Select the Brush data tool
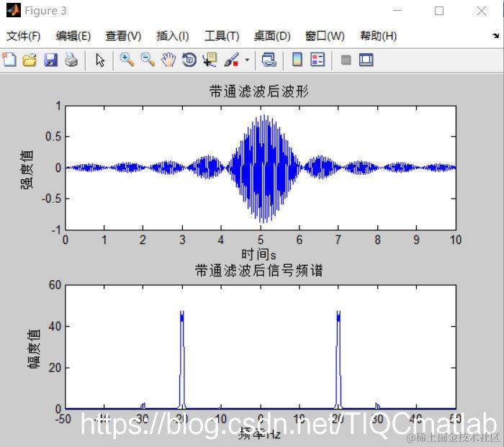The image size is (504, 447). pos(231,60)
